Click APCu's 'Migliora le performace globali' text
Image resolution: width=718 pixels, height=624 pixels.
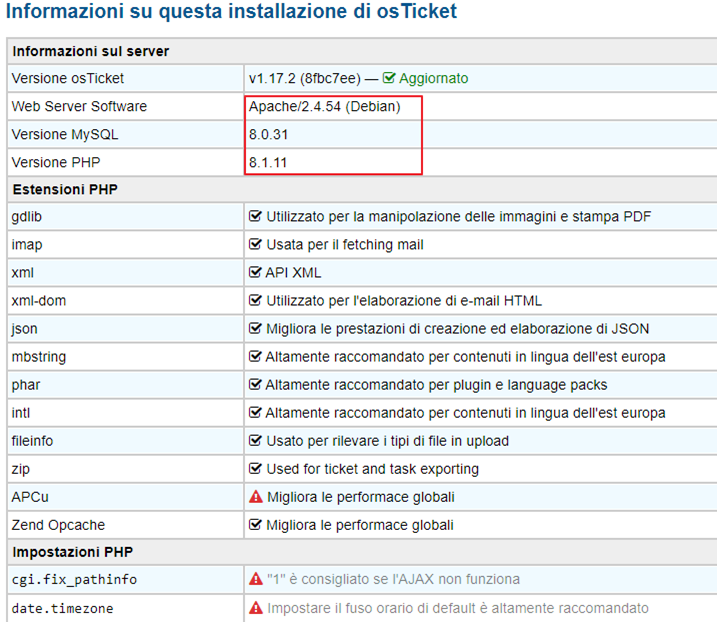pyautogui.click(x=361, y=497)
